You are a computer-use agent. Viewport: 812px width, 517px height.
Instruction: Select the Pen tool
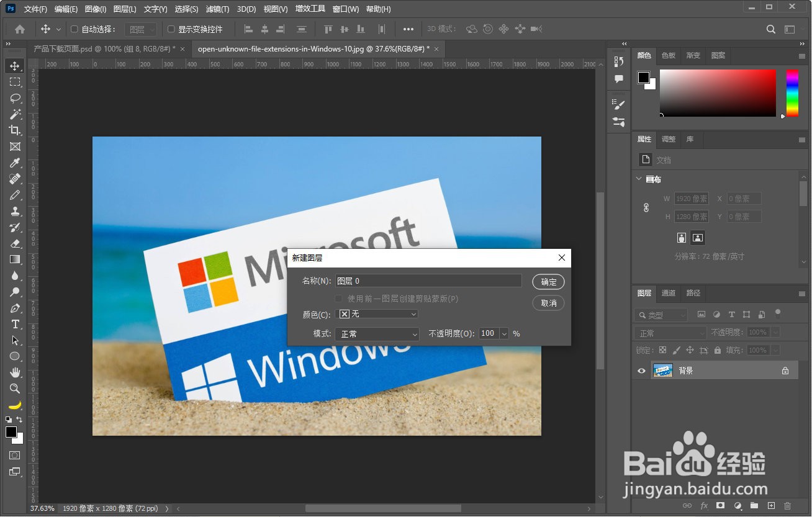[x=15, y=308]
